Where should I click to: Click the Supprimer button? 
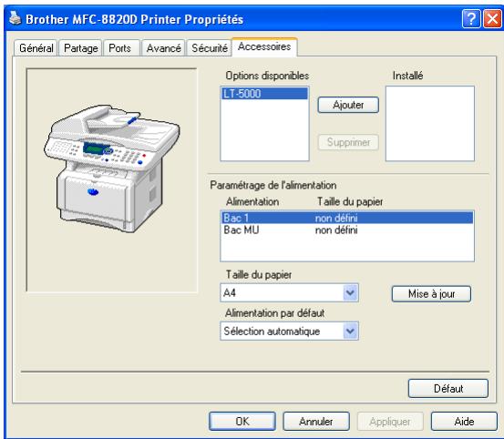(x=348, y=142)
